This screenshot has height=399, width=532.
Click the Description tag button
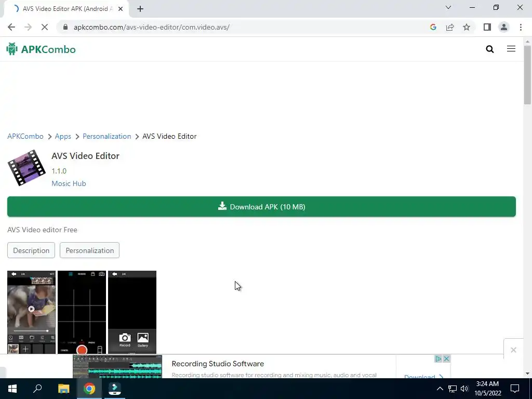31,250
